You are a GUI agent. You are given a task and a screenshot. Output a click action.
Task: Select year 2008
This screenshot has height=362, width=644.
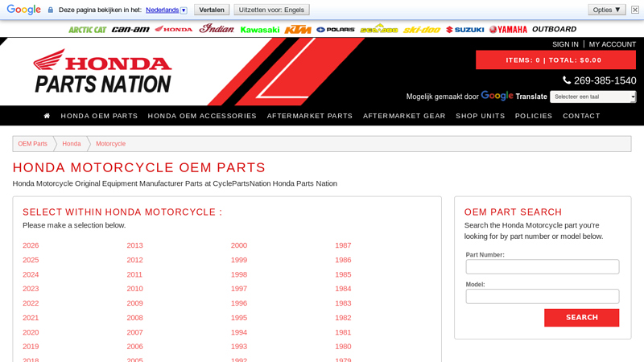pos(134,318)
